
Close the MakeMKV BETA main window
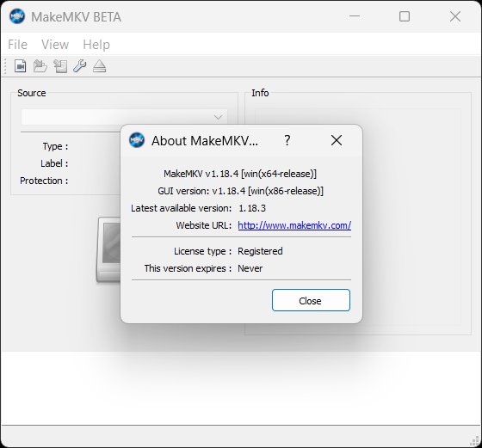[x=455, y=16]
